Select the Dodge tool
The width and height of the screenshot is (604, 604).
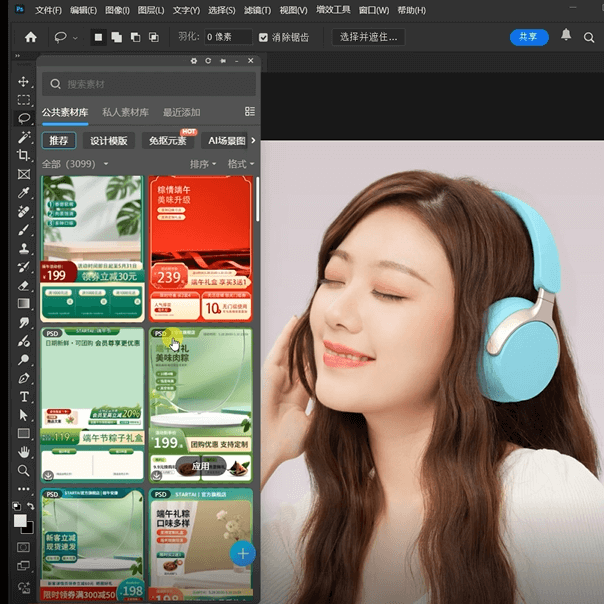[23, 359]
